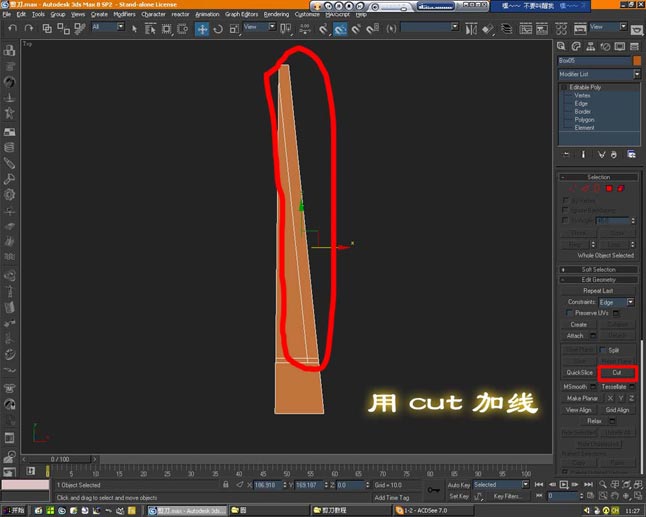Select Polygon sub-object red square icon
Screen dimensions: 646x517
tap(609, 189)
